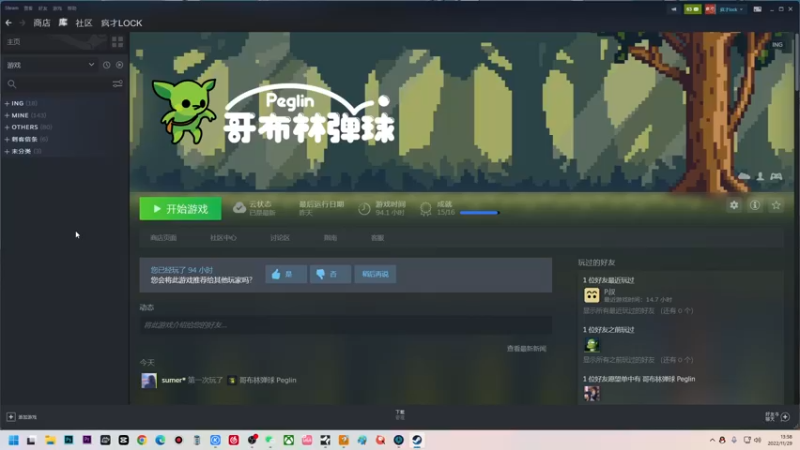Open the 游戏 library type dropdown

pos(50,65)
